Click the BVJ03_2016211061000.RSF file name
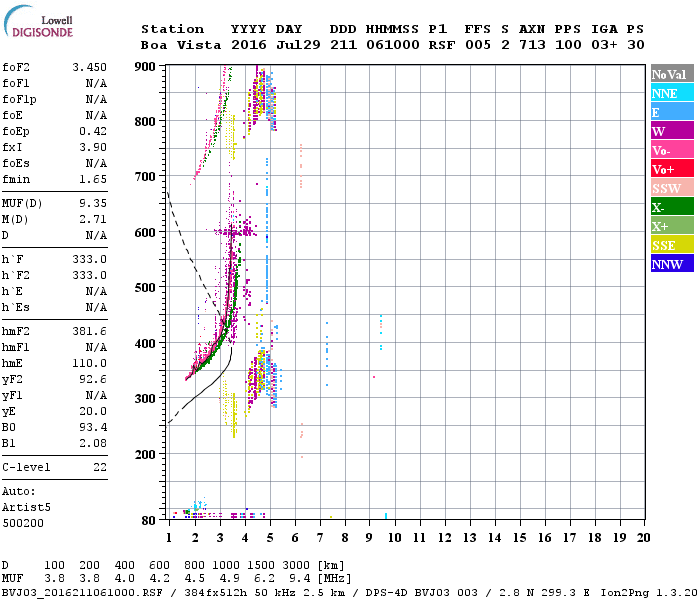Image resolution: width=700 pixels, height=600 pixels. 82,593
